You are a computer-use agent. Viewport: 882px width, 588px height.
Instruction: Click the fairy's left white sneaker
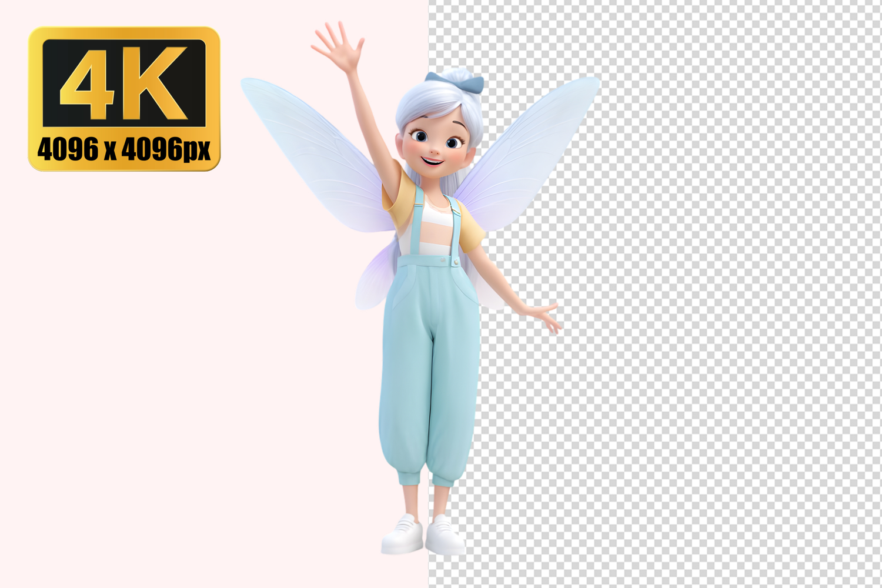tap(403, 534)
